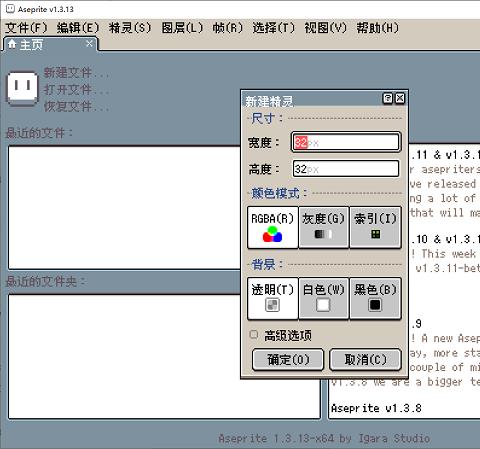Click the Aseprite icon in title bar

tap(11, 9)
